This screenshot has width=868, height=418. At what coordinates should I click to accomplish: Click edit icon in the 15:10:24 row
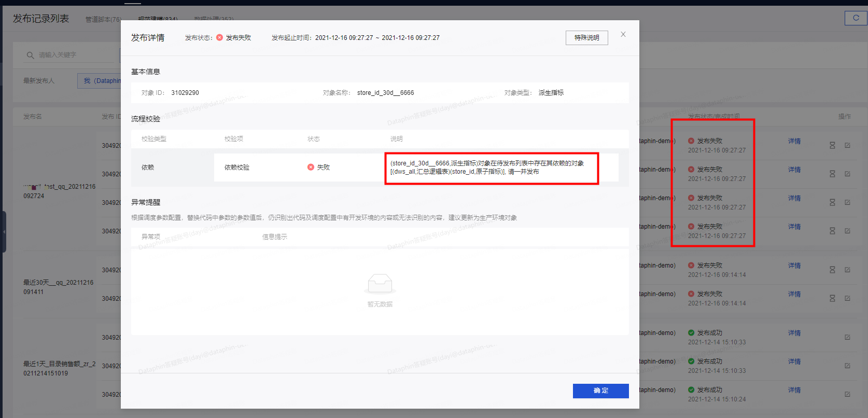pyautogui.click(x=847, y=395)
